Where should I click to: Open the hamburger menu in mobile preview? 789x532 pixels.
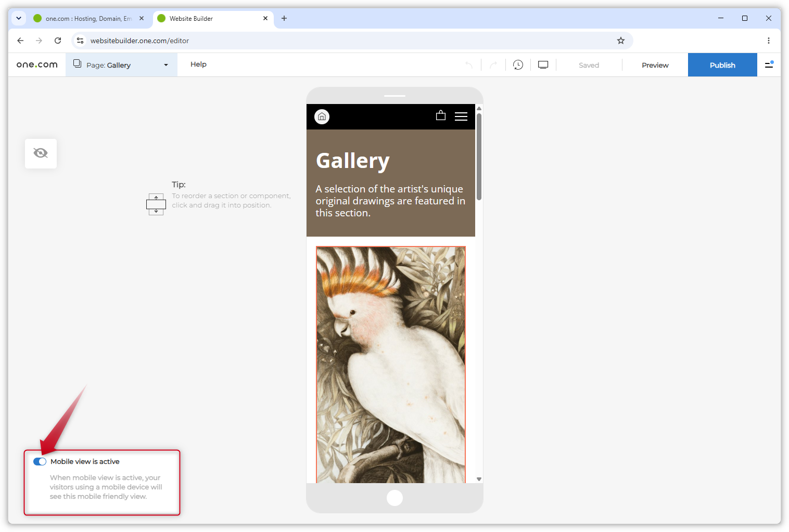(461, 116)
